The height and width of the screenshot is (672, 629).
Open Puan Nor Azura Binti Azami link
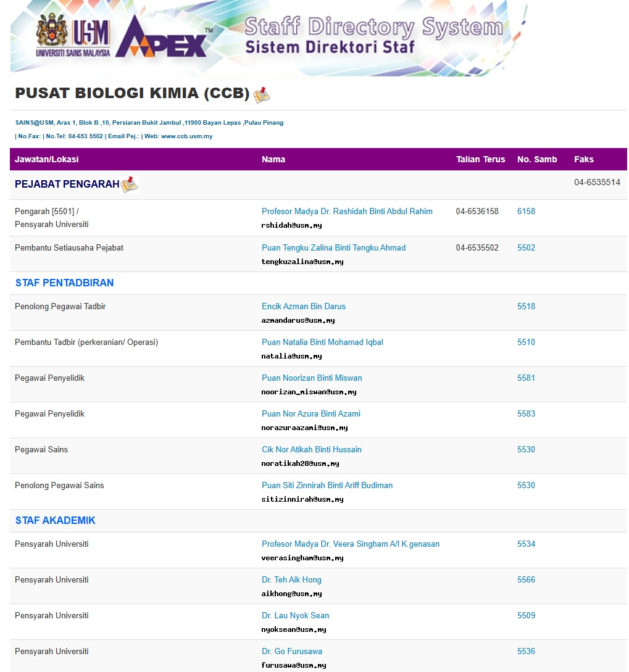pyautogui.click(x=311, y=413)
